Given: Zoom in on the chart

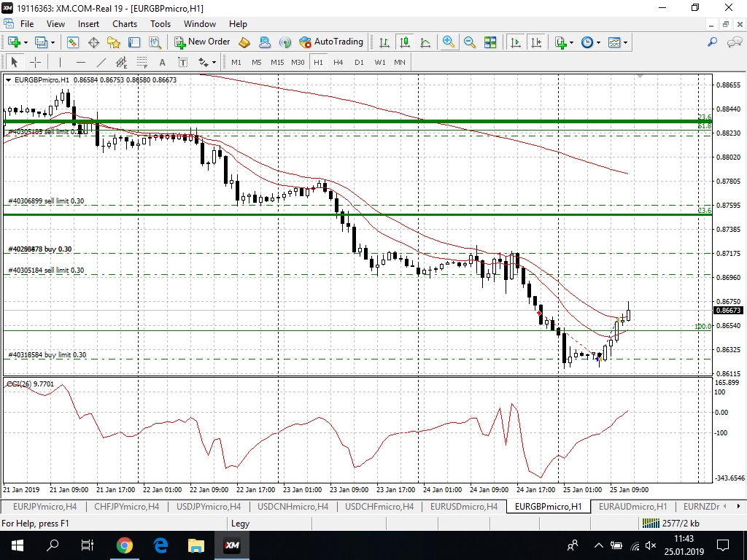Looking at the screenshot, I should click(449, 42).
